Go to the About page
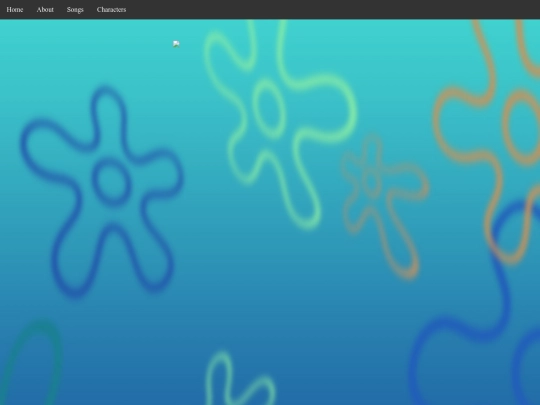This screenshot has height=405, width=540. 45,10
